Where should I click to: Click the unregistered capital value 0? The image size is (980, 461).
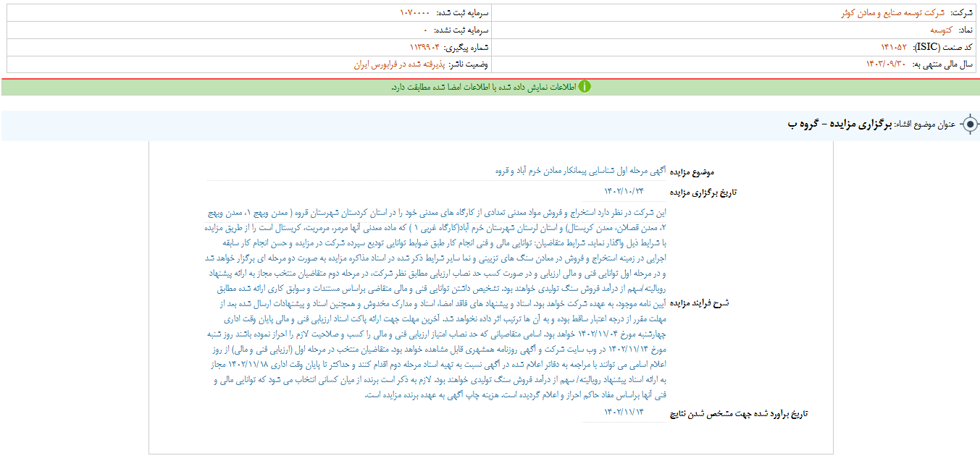coord(426,30)
